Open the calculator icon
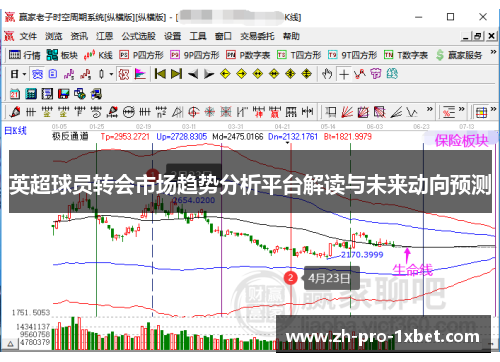This screenshot has width=500, height=362. pos(31,94)
